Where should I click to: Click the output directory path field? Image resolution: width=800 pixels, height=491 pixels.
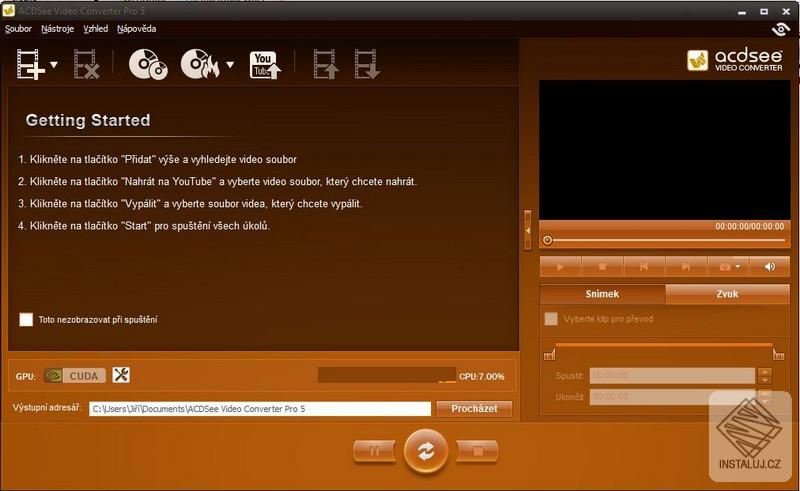click(x=260, y=409)
